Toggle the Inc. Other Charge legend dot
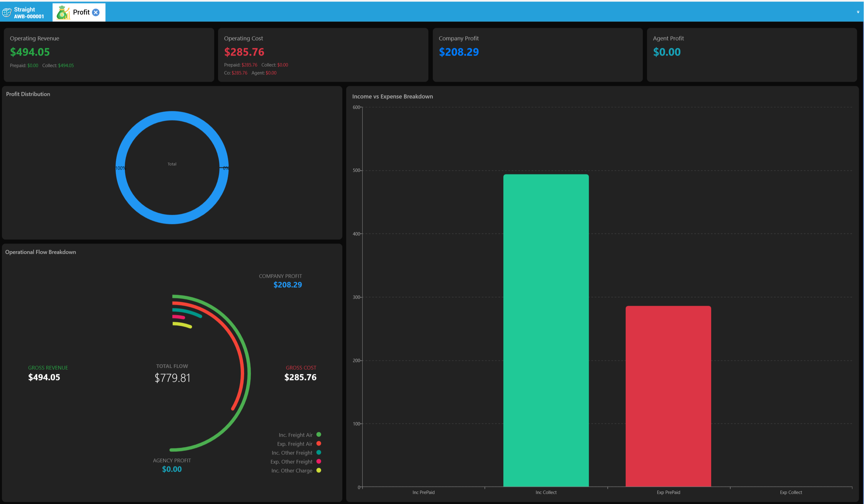Screen dimensions: 864x504 (x=319, y=470)
